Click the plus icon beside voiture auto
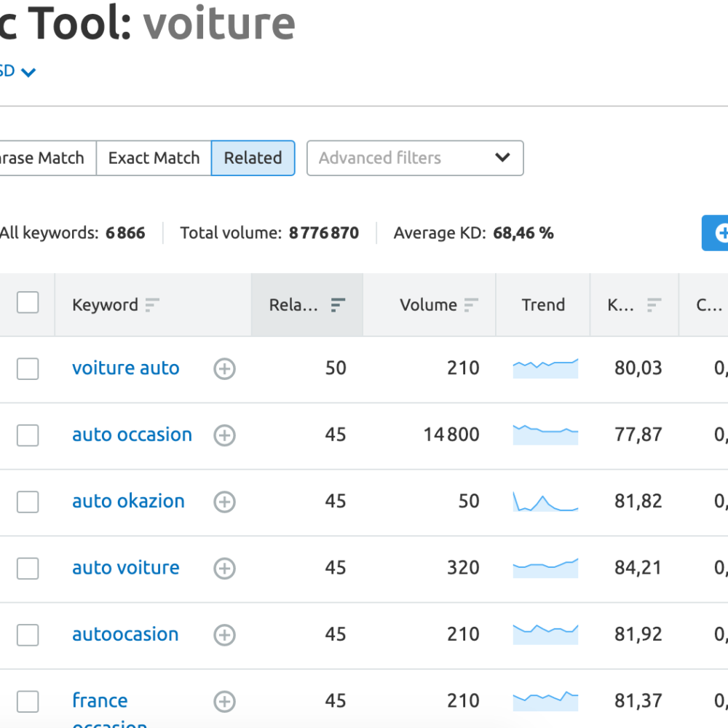 [224, 369]
